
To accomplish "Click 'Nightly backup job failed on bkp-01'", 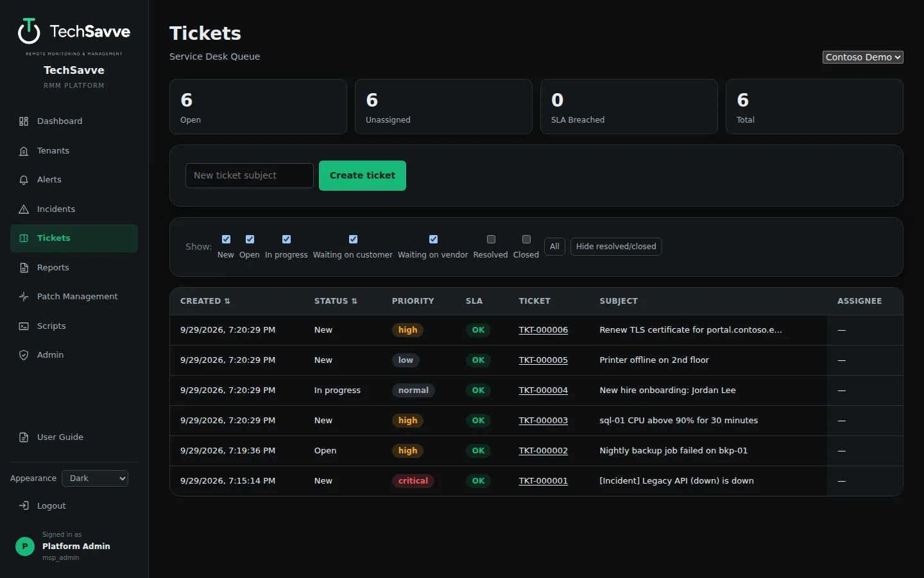I will 673,451.
